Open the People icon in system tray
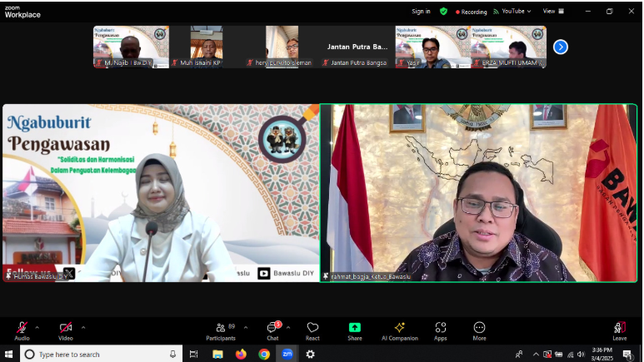 [519, 355]
